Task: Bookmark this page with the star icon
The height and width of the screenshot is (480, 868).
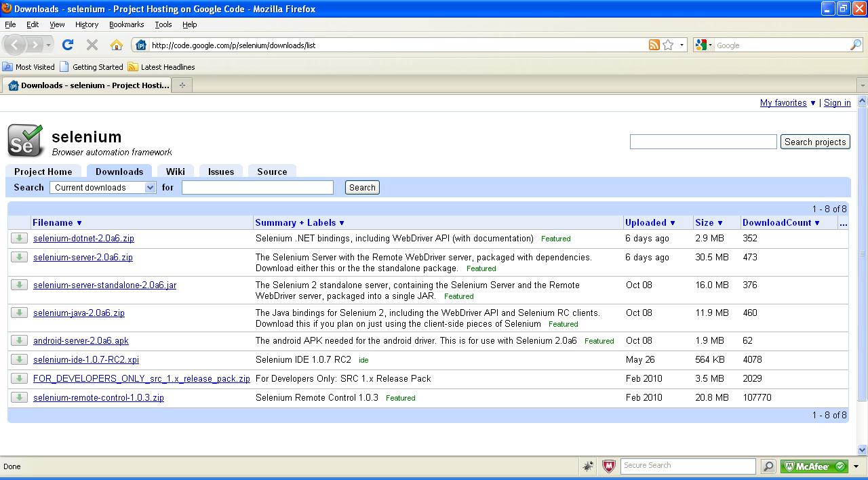Action: pos(668,45)
